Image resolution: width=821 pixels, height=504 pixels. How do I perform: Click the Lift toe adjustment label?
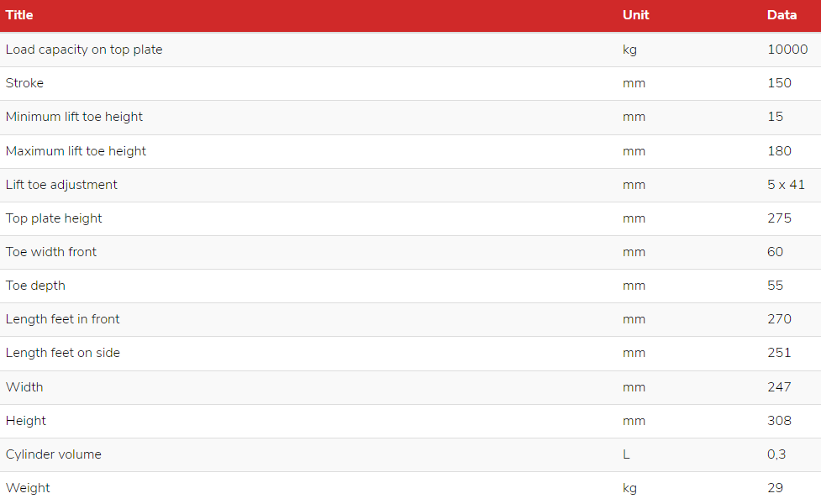[x=61, y=185]
